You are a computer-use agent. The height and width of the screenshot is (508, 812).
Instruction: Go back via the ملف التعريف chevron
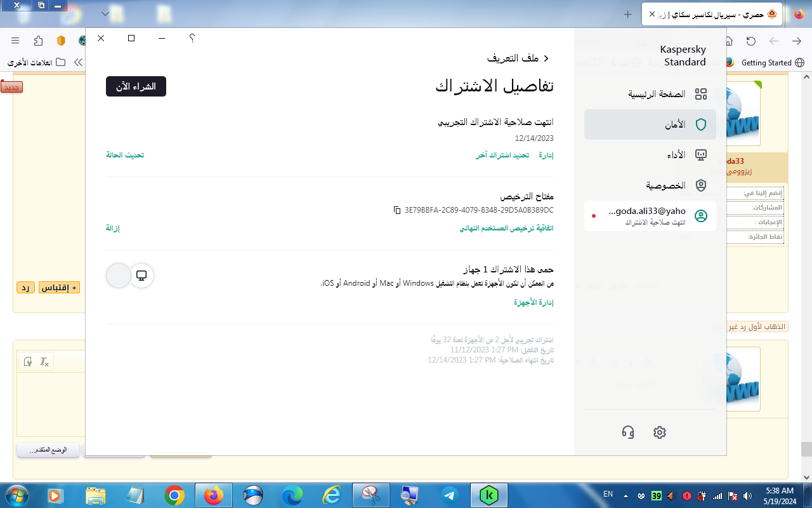pos(546,58)
